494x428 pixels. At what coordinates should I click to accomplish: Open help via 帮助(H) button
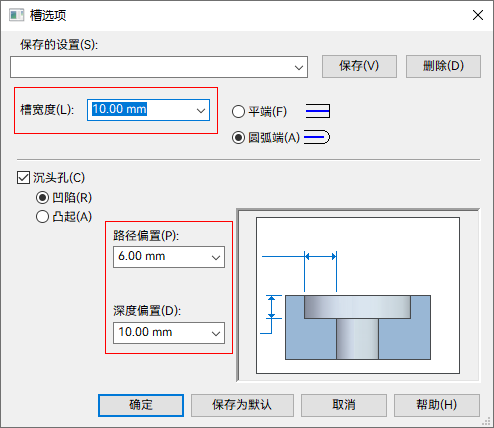[x=437, y=405]
